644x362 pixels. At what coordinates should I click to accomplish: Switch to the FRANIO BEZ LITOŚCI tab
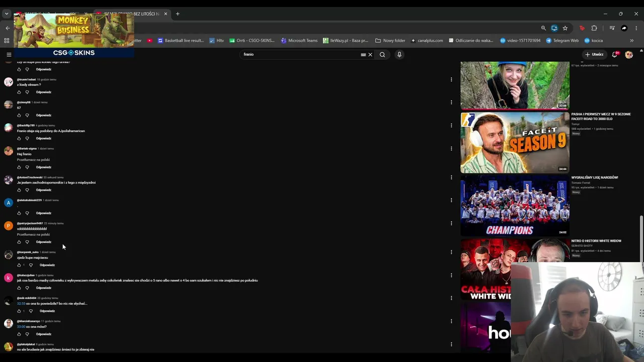[x=132, y=14]
